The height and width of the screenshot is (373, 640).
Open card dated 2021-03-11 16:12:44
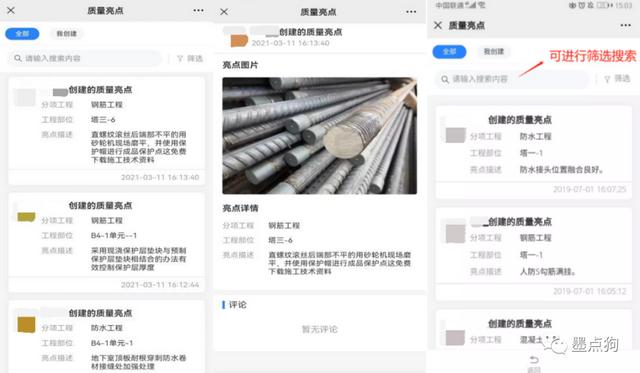[x=107, y=242]
